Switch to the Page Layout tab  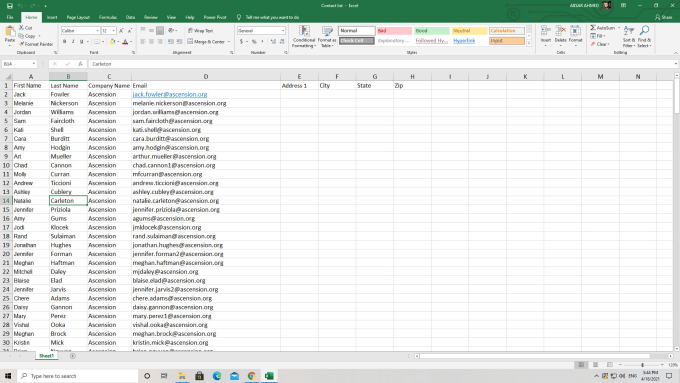[x=78, y=17]
